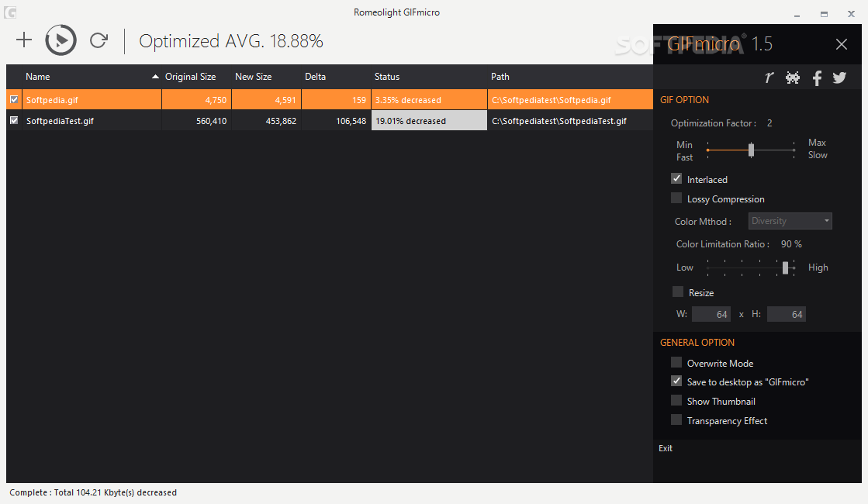Maximize the Romeolight GIFmicro window

(x=825, y=14)
